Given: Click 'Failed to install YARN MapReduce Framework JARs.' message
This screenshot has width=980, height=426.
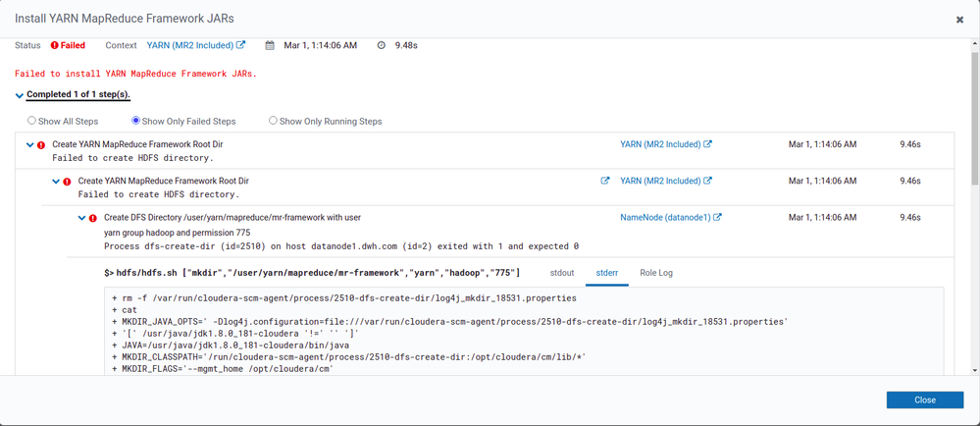Looking at the screenshot, I should coord(135,74).
